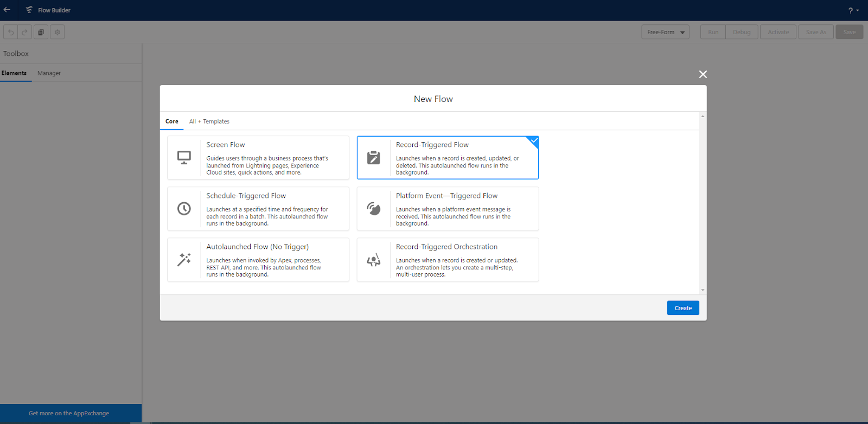
Task: Click the Record-Triggered Orchestration icon
Action: [374, 260]
